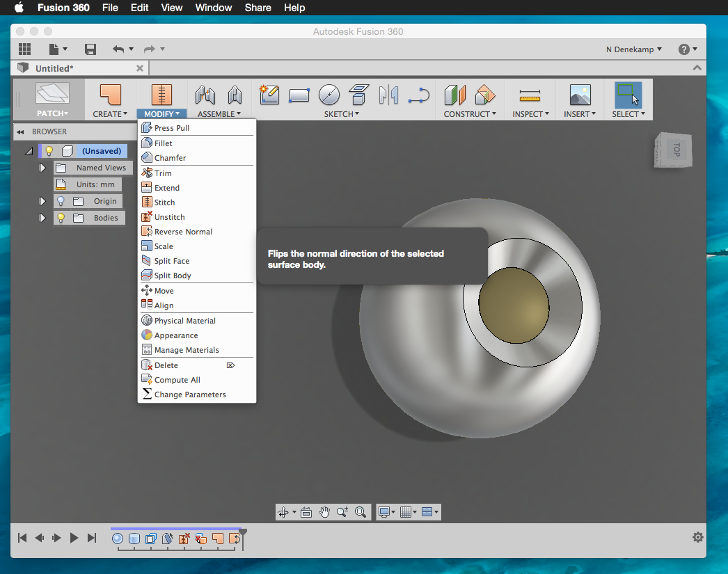Click the Measure ruler icon
This screenshot has width=728, height=574.
click(530, 95)
